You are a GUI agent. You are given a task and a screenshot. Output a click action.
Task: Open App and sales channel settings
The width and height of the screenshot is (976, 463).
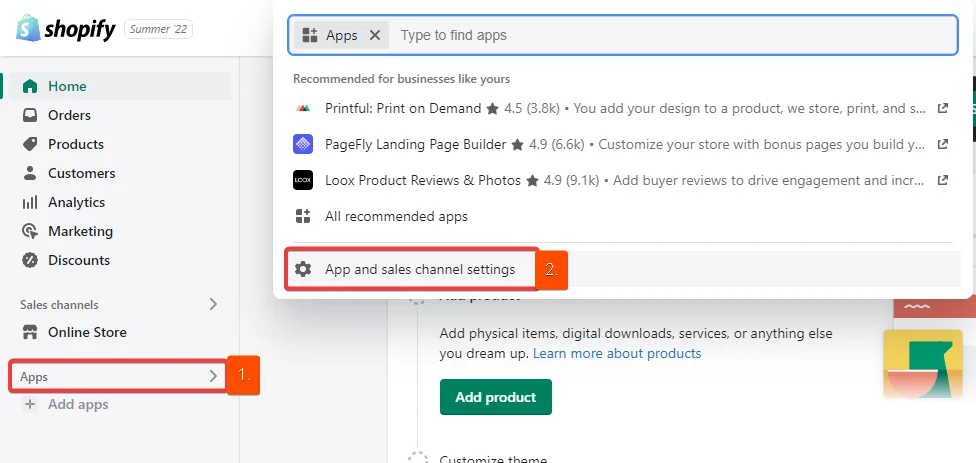tap(420, 269)
